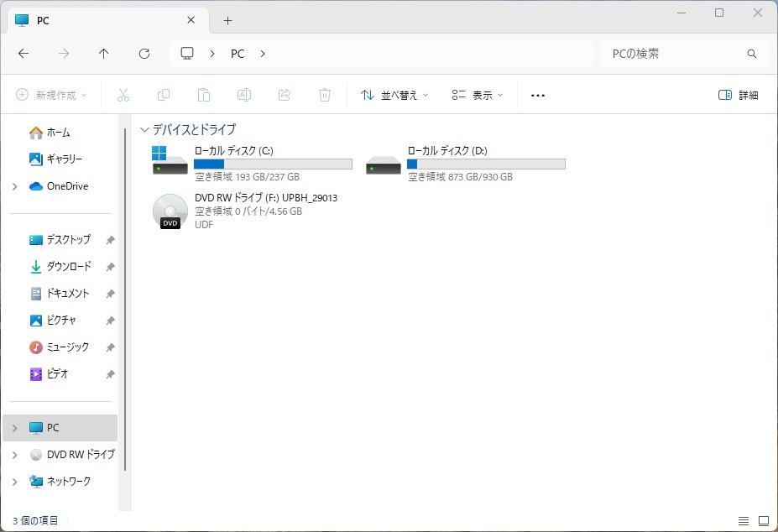Switch to details list view icon

(744, 520)
